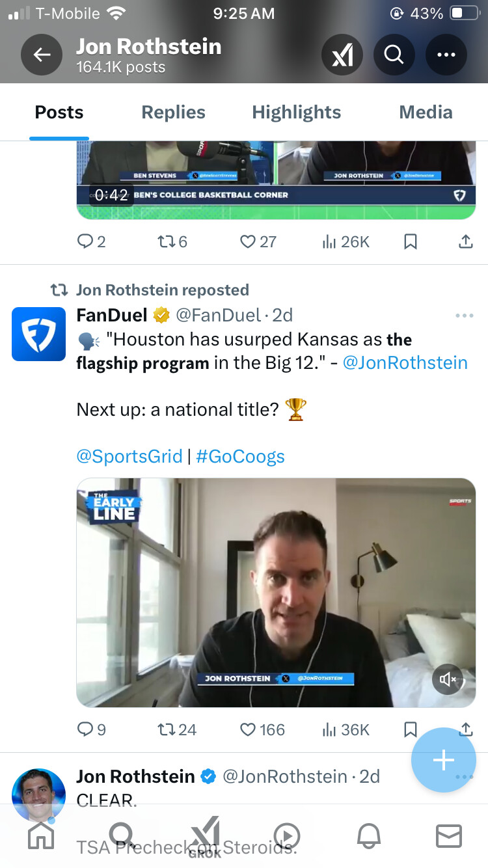Open the three-dot profile options menu
Viewport: 488px width, 868px height.
click(446, 55)
